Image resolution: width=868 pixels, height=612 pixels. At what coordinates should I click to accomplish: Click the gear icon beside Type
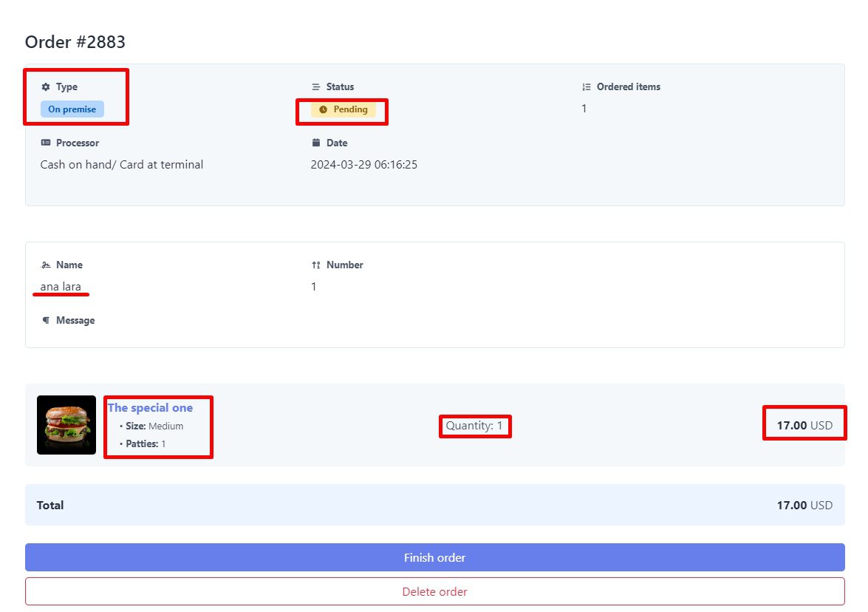point(46,87)
